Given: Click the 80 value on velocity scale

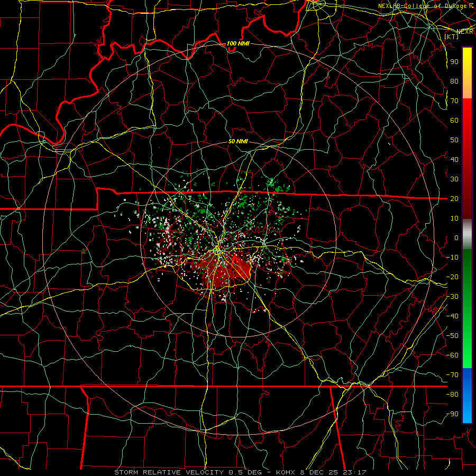Looking at the screenshot, I should pyautogui.click(x=454, y=81).
